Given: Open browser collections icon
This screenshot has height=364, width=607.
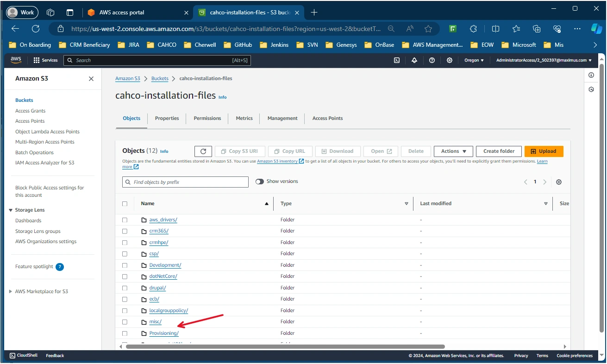Looking at the screenshot, I should click(537, 29).
